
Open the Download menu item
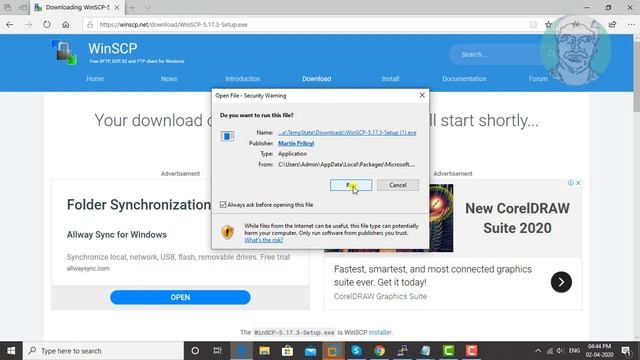tap(317, 79)
